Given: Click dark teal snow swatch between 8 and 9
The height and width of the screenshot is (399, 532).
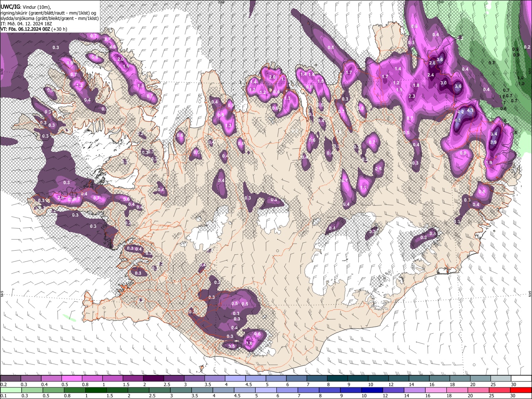Looking at the screenshot, I should tap(337, 379).
